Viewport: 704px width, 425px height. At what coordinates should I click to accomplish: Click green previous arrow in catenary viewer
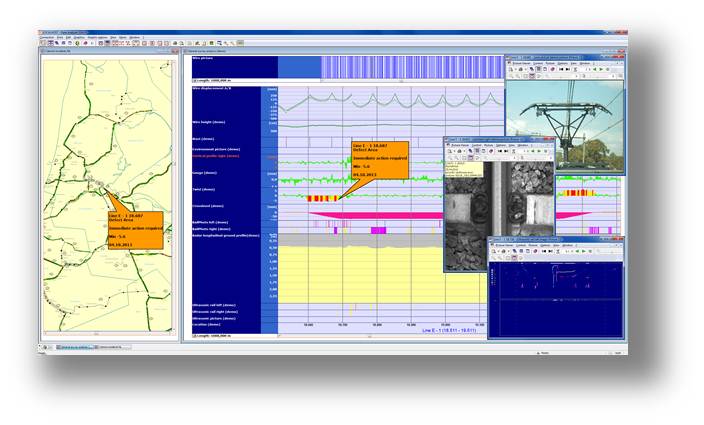(594, 70)
